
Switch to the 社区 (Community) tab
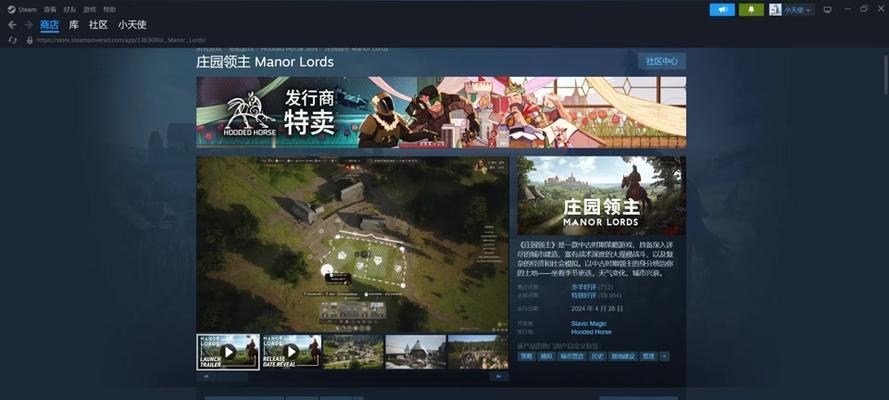tap(98, 25)
